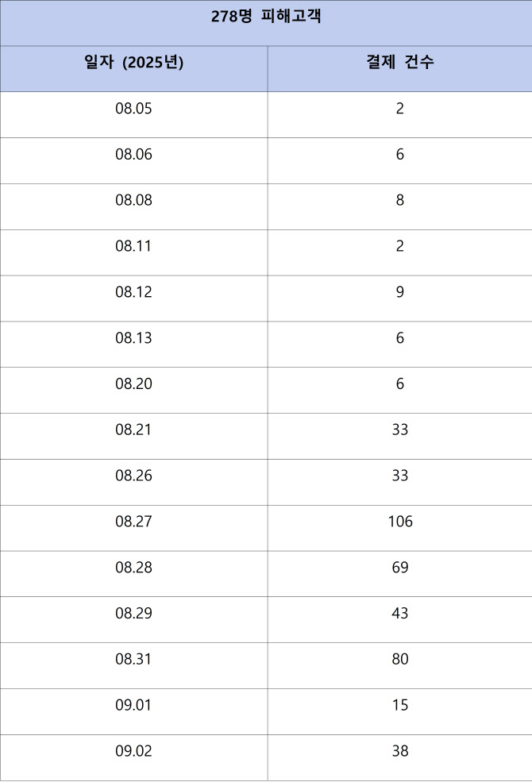
Task: Select the cell with value 106
Action: coord(399,522)
